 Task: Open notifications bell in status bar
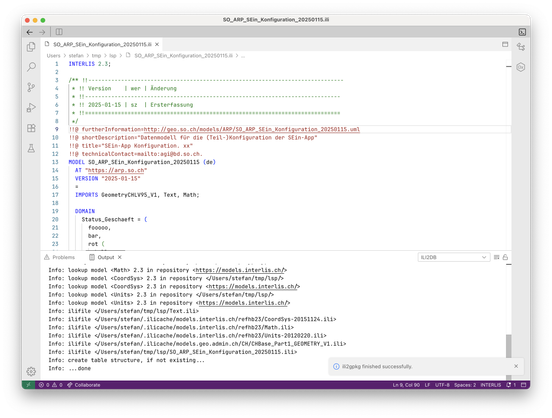click(x=510, y=385)
